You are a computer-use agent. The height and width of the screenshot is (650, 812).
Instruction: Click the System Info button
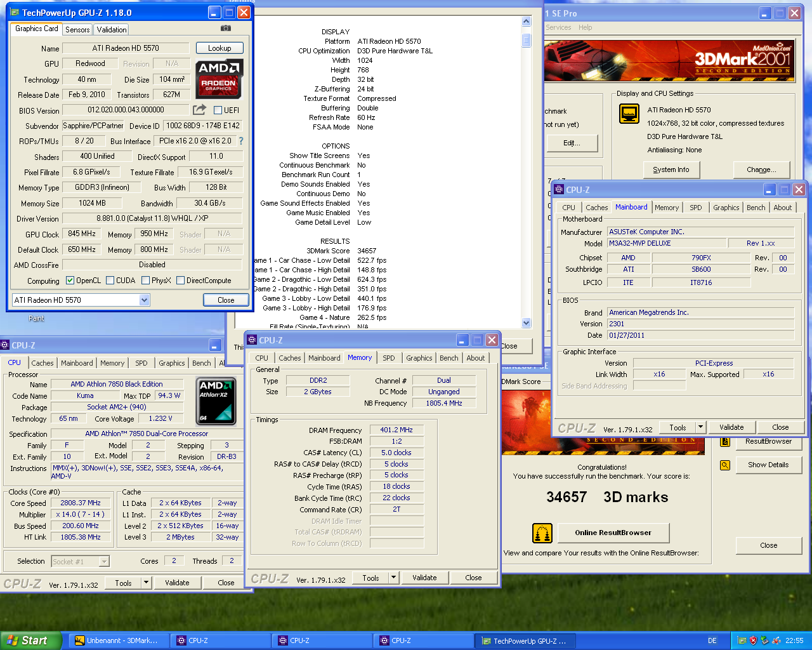(671, 169)
